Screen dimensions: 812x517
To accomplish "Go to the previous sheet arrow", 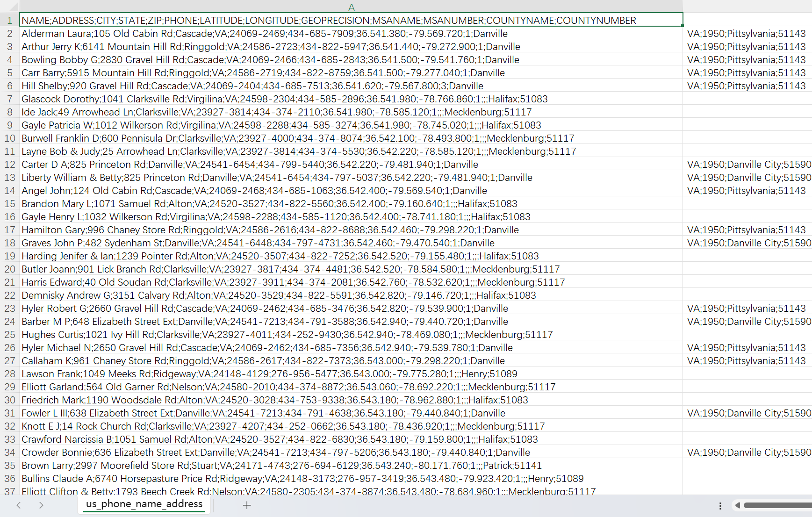I will tap(19, 505).
